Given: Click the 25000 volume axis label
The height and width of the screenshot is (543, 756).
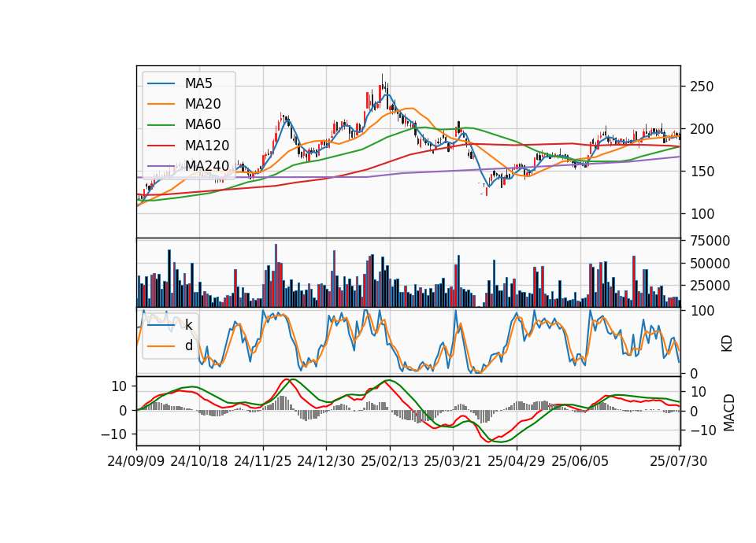Looking at the screenshot, I should coord(710,286).
